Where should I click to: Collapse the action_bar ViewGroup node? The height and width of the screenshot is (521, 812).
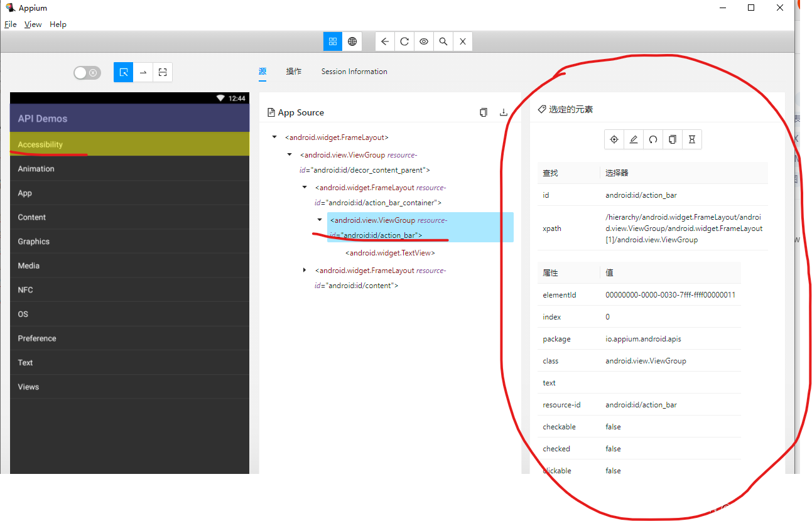pos(320,220)
